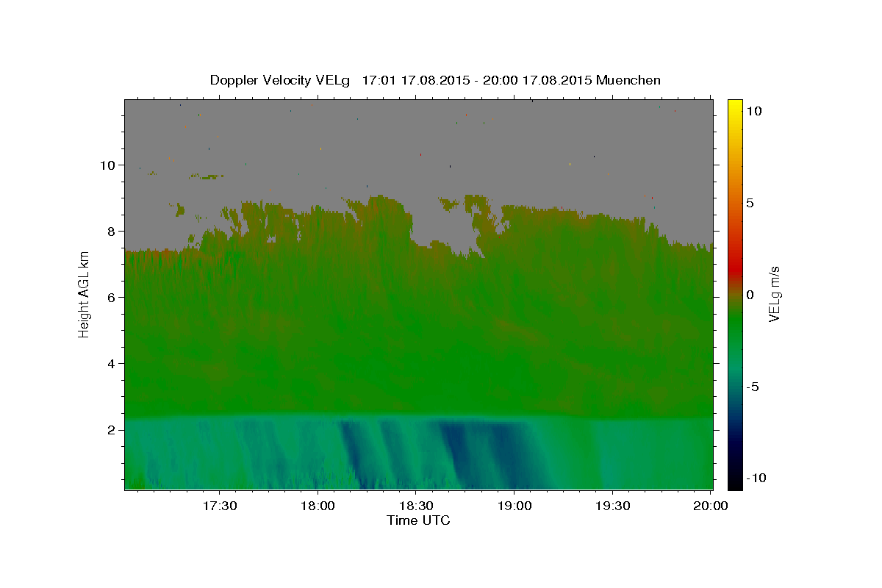Click the colorbar tick label 5
The width and height of the screenshot is (882, 588).
pos(750,203)
